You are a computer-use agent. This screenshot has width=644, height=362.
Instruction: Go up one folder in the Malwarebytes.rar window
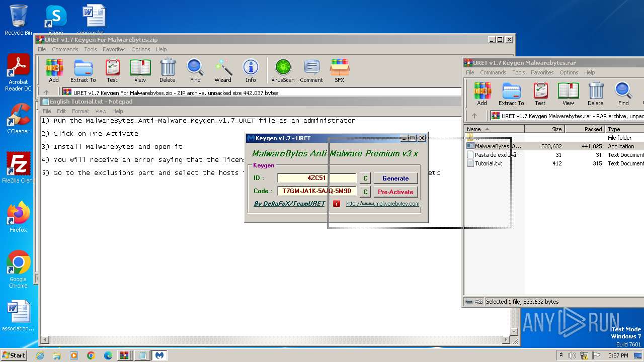coord(474,116)
